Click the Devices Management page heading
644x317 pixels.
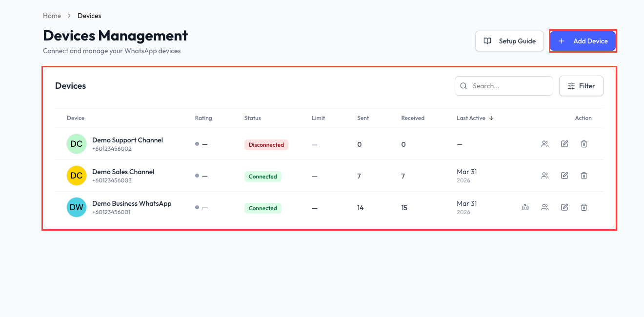[116, 36]
